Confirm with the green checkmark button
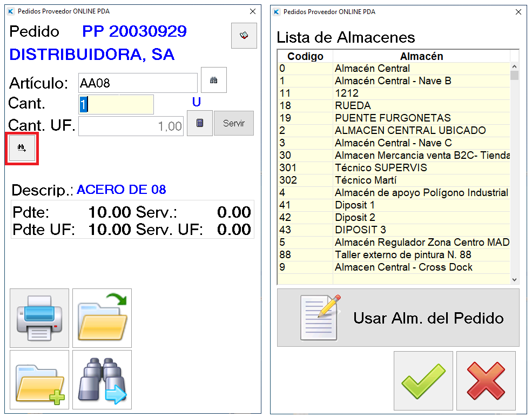Viewport: 532px width, 417px height. click(423, 381)
